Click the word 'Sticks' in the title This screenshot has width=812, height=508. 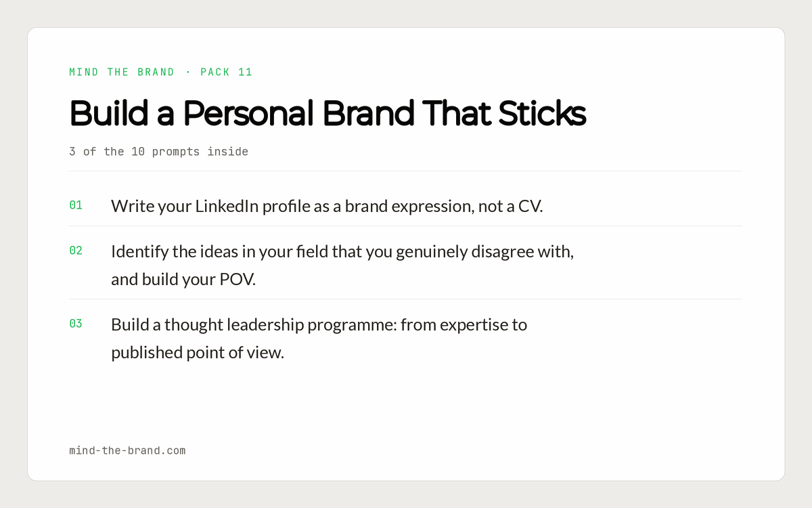tap(542, 114)
